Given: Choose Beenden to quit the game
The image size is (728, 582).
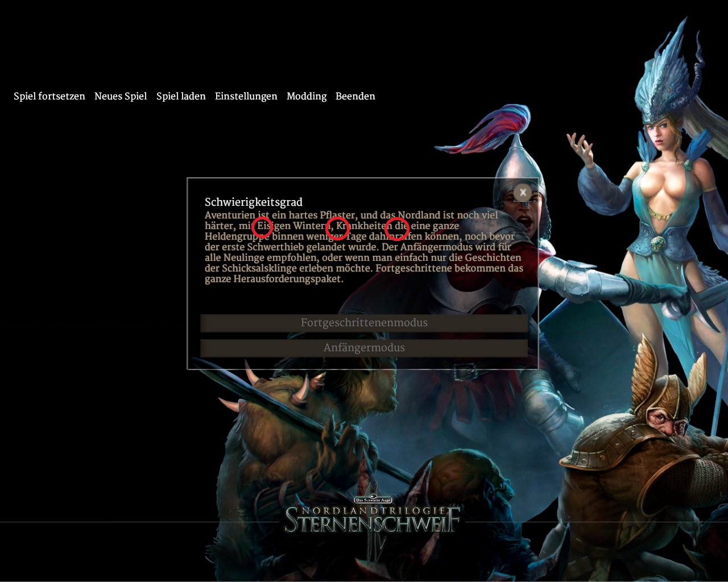Looking at the screenshot, I should 355,96.
